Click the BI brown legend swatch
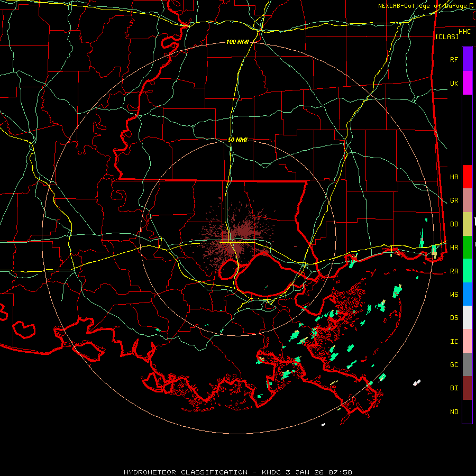Image resolution: width=476 pixels, height=476 pixels. click(x=467, y=388)
